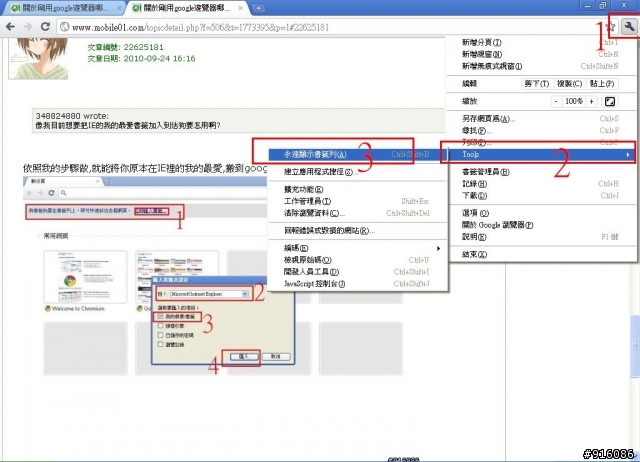The width and height of the screenshot is (640, 462).
Task: Bookmark this page with the star icon
Action: (x=611, y=27)
